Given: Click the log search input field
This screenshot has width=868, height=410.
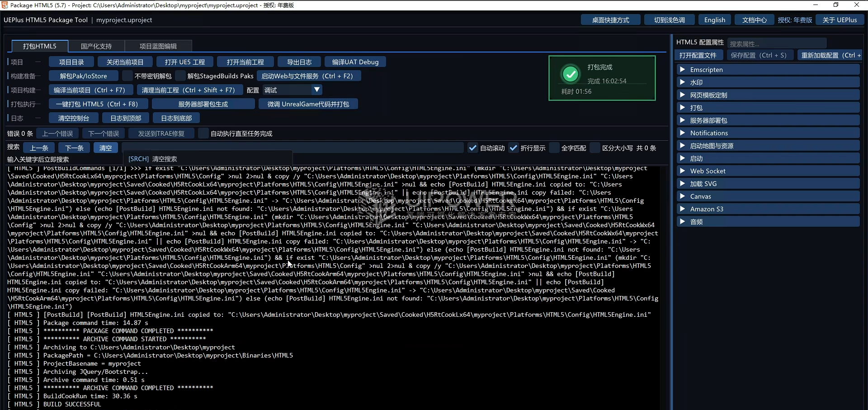Looking at the screenshot, I should click(x=292, y=148).
